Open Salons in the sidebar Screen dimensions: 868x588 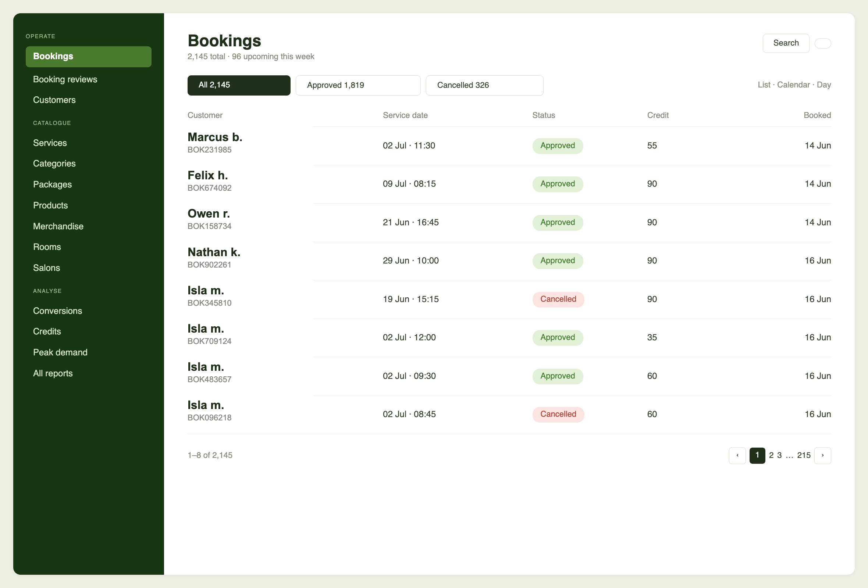point(46,268)
